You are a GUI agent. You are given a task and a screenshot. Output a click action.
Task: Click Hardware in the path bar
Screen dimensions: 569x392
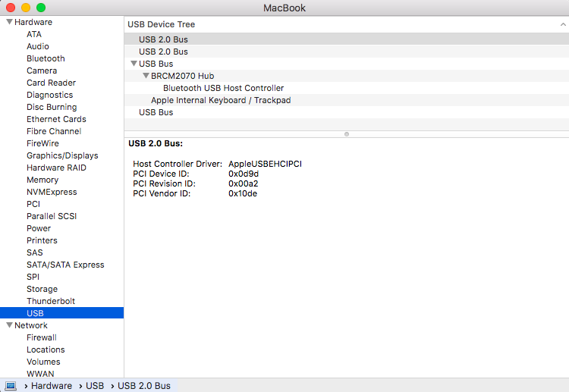coord(52,385)
